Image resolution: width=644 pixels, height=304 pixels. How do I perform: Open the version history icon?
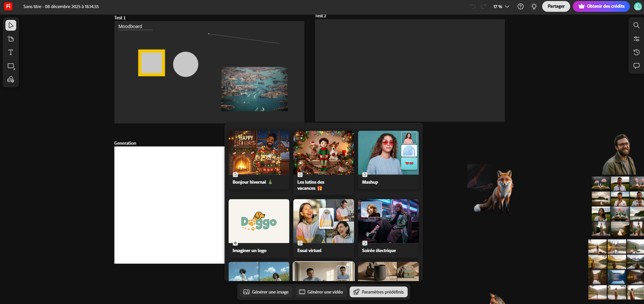click(x=636, y=52)
